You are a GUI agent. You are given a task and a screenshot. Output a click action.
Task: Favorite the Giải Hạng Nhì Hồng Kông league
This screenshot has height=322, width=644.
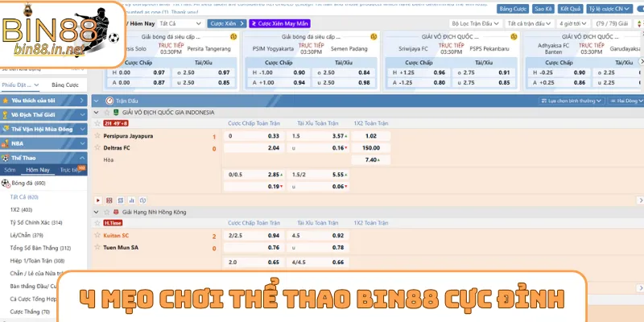coord(107,212)
